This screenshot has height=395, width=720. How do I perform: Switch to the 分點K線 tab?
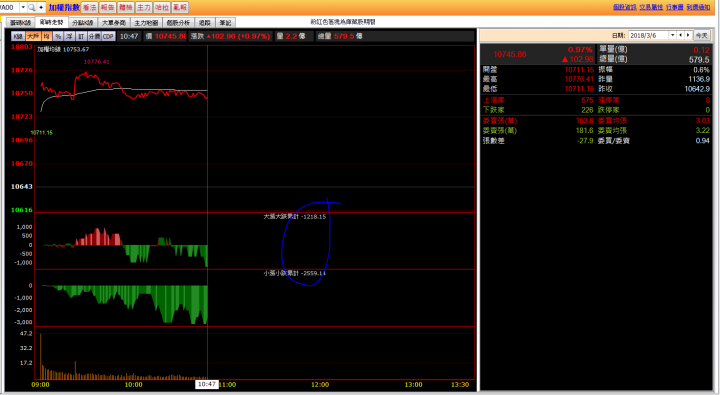83,23
